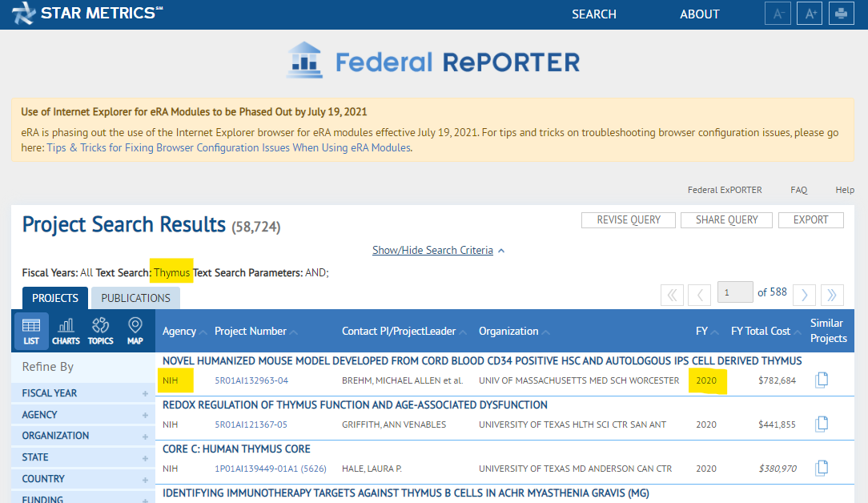
Task: Click the REVISE QUERY button
Action: 629,220
